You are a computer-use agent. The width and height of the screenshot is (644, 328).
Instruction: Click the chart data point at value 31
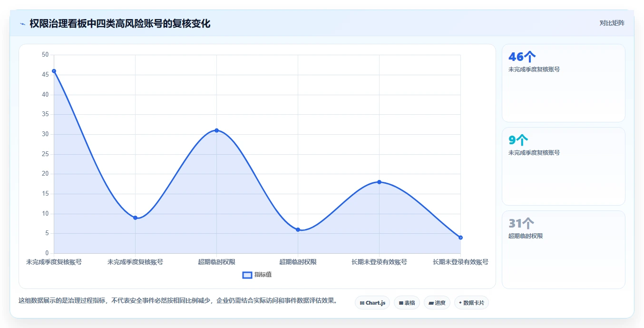click(x=216, y=130)
